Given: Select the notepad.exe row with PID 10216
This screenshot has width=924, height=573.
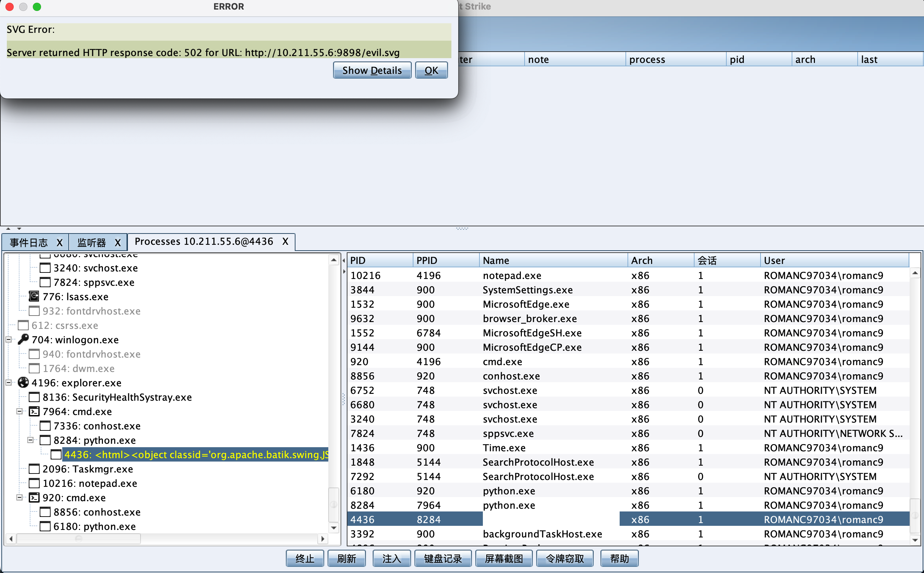Looking at the screenshot, I should pyautogui.click(x=628, y=275).
